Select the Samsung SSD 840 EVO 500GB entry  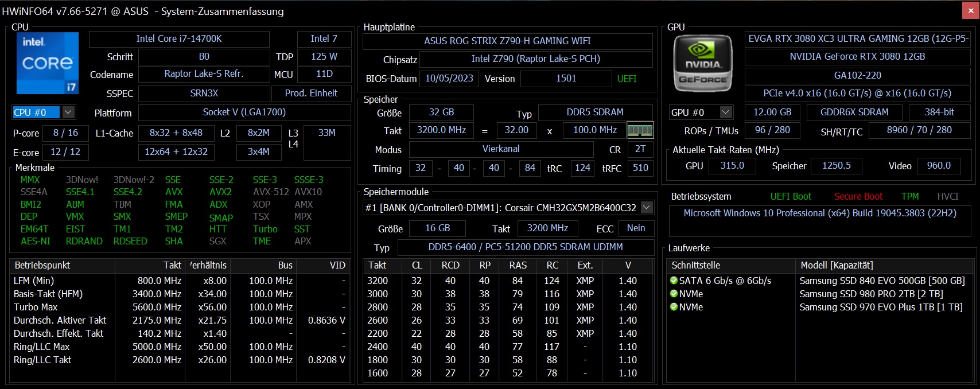point(882,281)
